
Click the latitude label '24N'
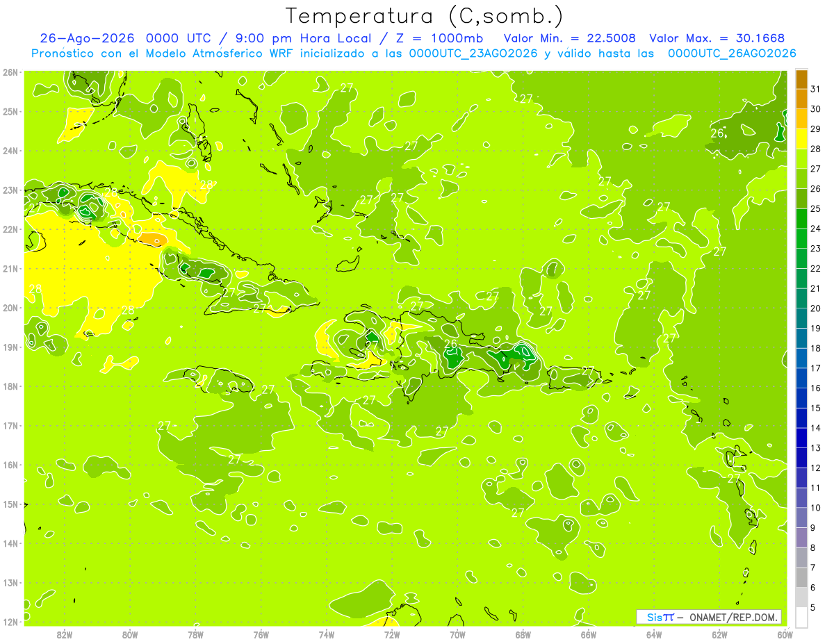click(x=10, y=151)
